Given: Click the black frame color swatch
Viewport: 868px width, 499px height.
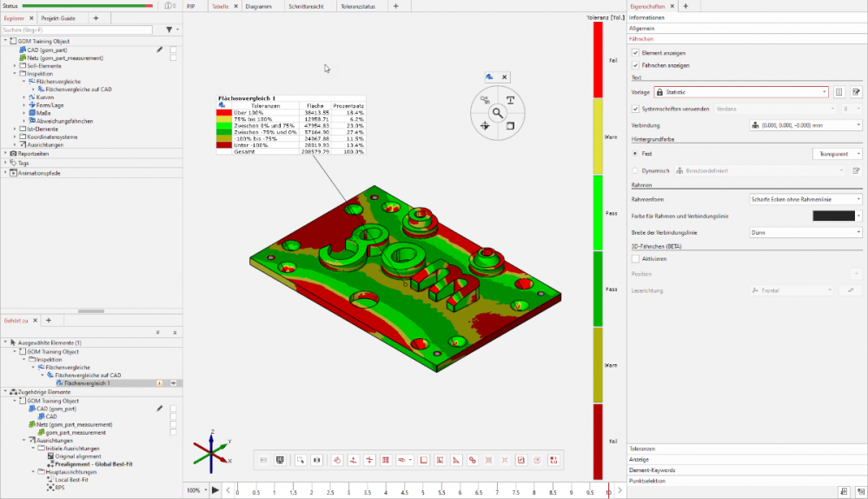Looking at the screenshot, I should pos(832,216).
